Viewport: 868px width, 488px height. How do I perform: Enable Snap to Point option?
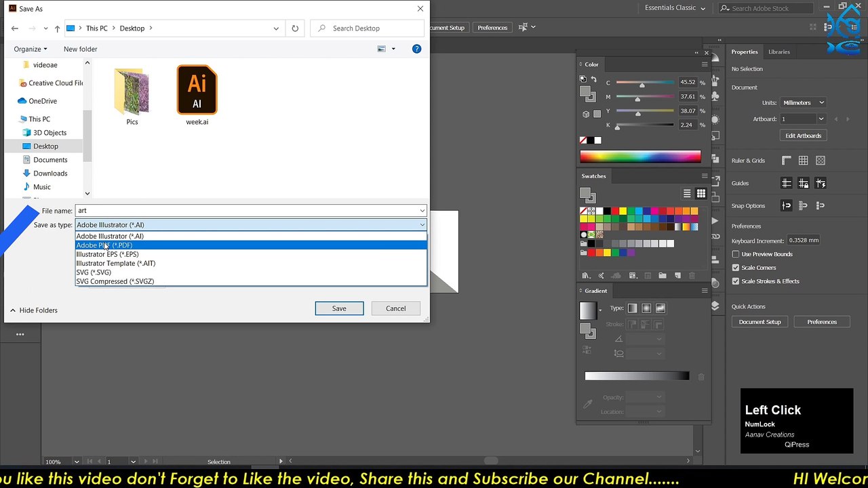[787, 205]
